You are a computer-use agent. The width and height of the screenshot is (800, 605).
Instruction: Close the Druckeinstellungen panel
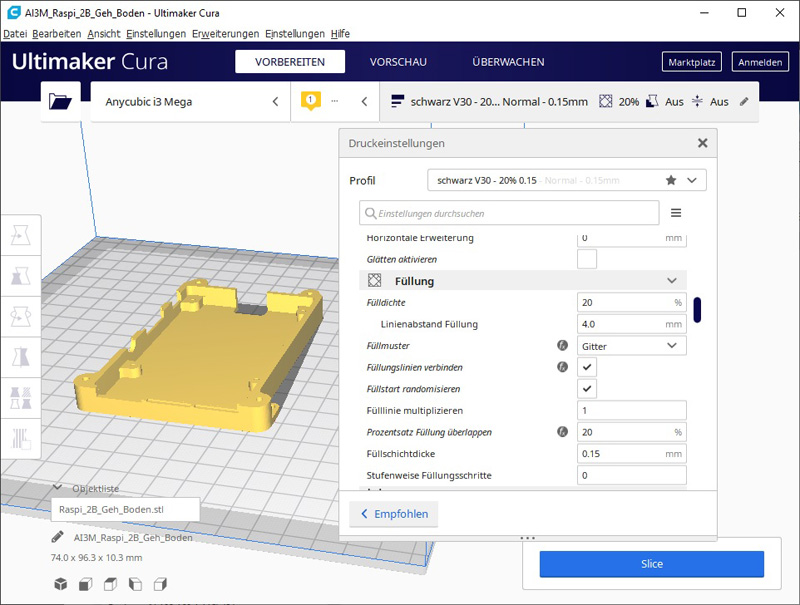[703, 143]
